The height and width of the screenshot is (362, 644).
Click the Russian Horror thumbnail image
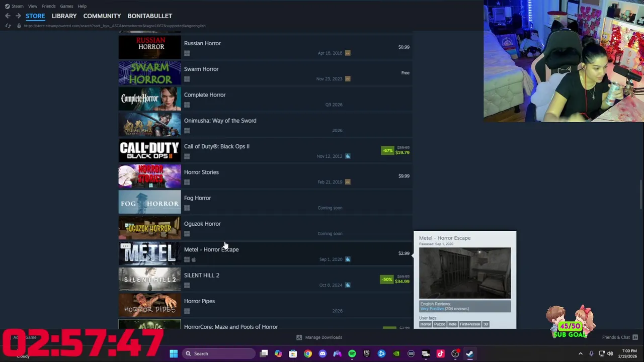(149, 47)
